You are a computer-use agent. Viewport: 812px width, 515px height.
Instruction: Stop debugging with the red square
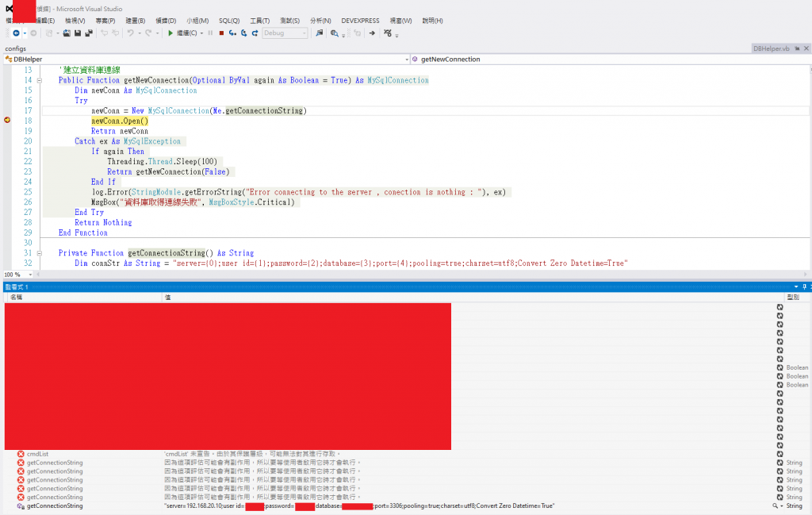[x=221, y=33]
